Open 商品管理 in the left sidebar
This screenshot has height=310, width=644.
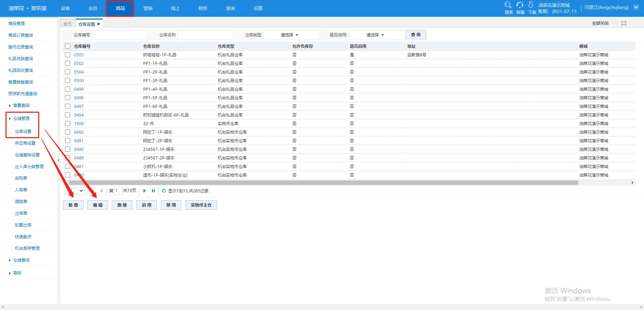click(x=17, y=24)
